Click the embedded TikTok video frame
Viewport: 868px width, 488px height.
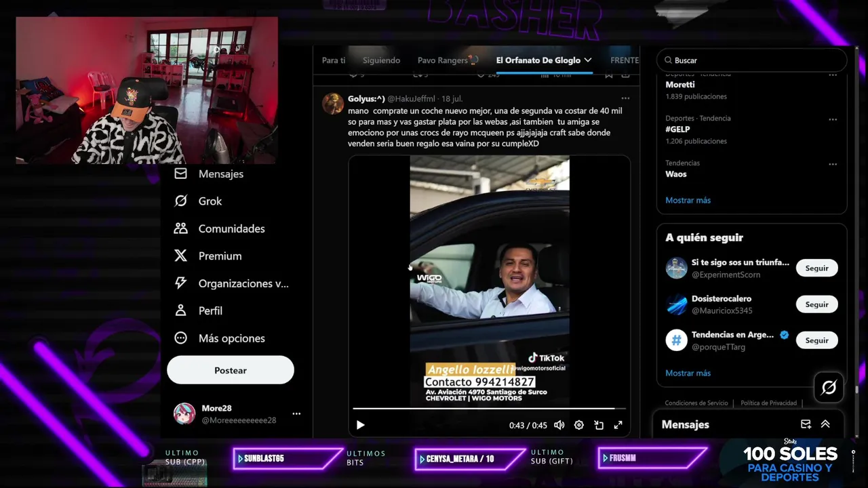[x=489, y=281]
